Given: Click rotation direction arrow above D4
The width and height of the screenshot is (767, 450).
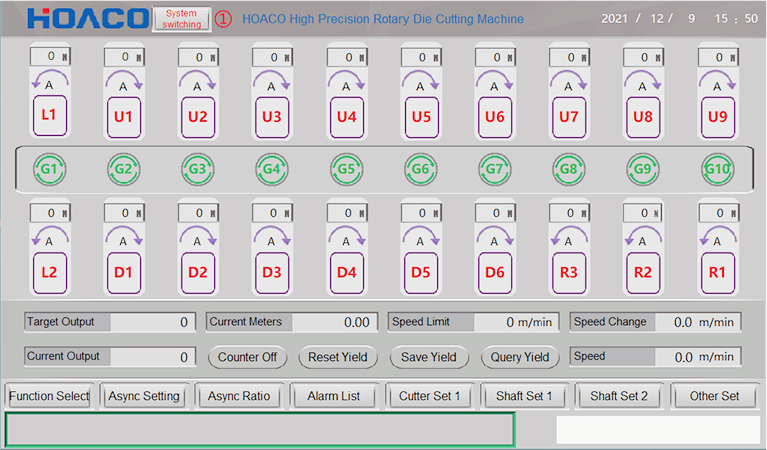Looking at the screenshot, I should click(345, 236).
